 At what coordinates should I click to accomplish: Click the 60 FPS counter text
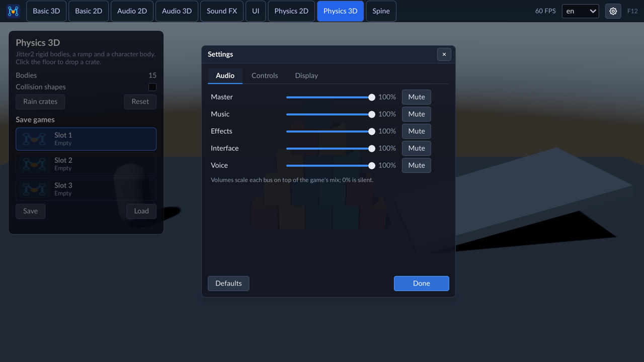click(x=545, y=11)
